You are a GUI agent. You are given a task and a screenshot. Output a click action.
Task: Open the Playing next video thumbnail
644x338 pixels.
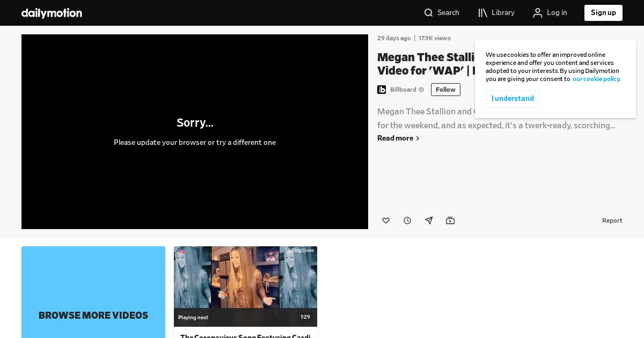point(245,286)
